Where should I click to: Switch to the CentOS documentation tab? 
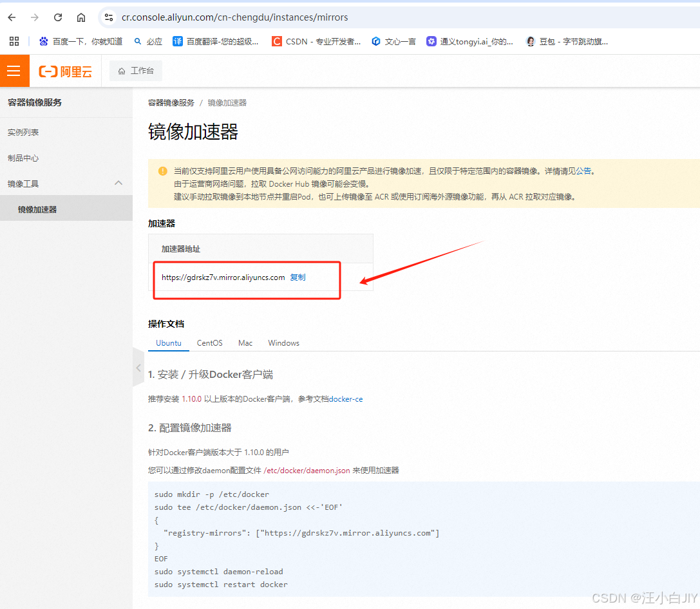click(209, 342)
